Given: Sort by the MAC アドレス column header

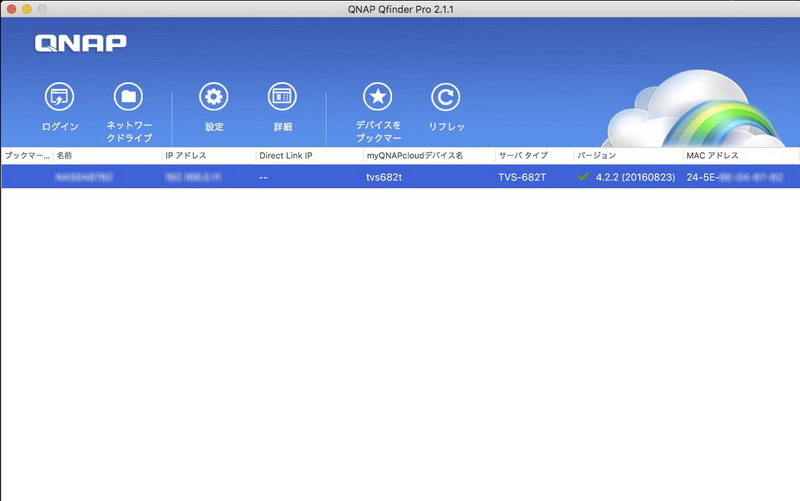Looking at the screenshot, I should tap(741, 156).
